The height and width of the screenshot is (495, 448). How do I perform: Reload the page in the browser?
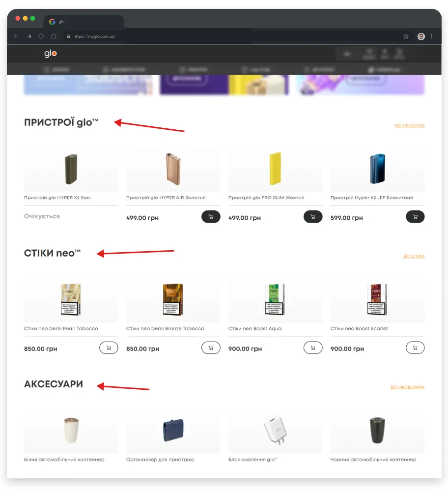41,36
